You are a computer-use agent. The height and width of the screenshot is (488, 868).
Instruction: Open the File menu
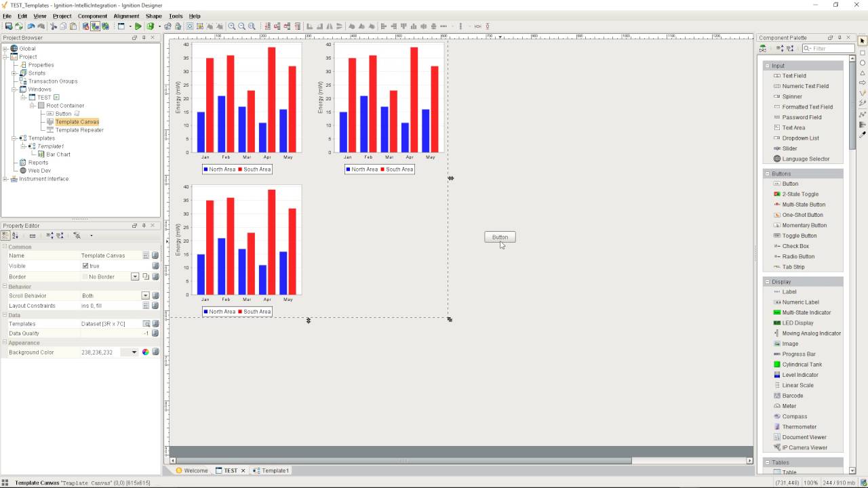point(7,16)
